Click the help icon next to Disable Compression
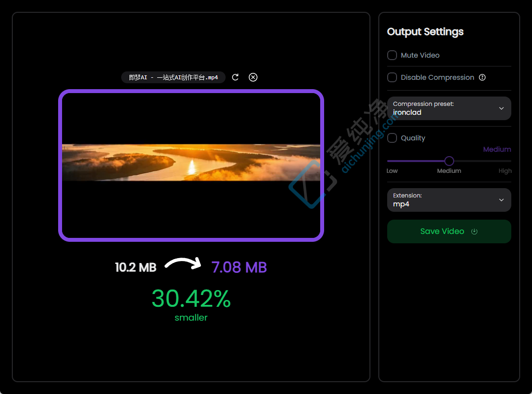This screenshot has width=532, height=394. pos(482,77)
